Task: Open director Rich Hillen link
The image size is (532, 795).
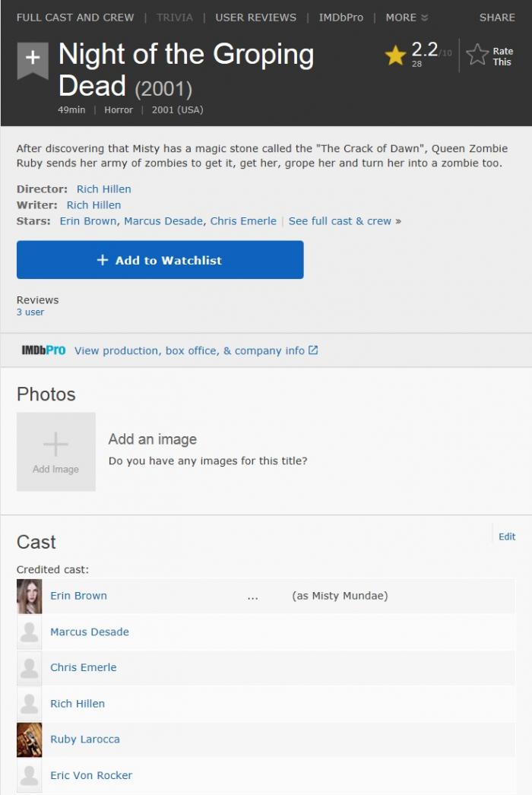Action: point(104,189)
